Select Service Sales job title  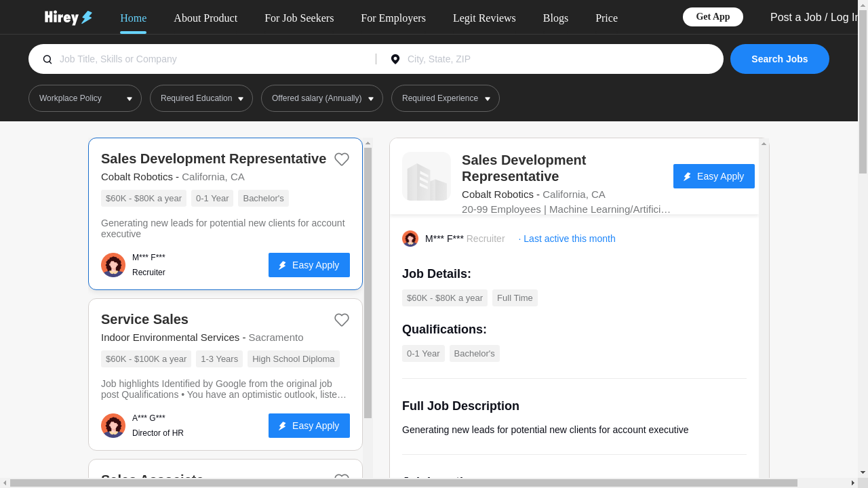[x=144, y=319]
